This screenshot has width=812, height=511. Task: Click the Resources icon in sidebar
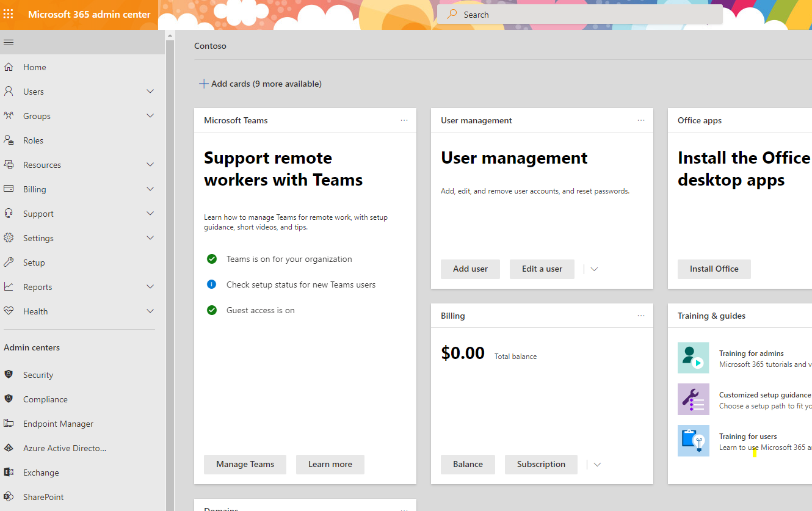tap(9, 165)
